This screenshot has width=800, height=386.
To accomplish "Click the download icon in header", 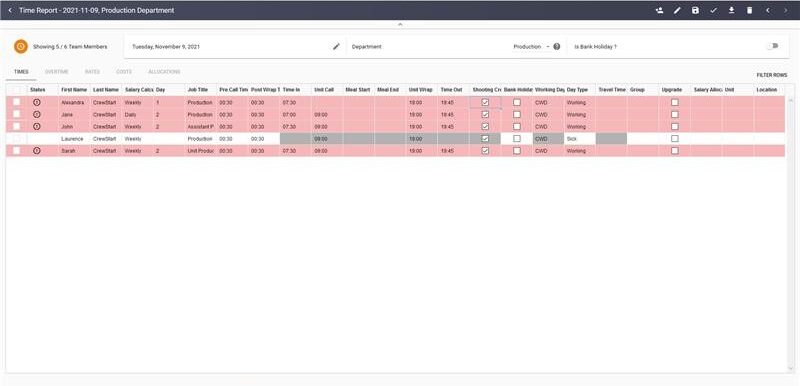I will click(731, 10).
